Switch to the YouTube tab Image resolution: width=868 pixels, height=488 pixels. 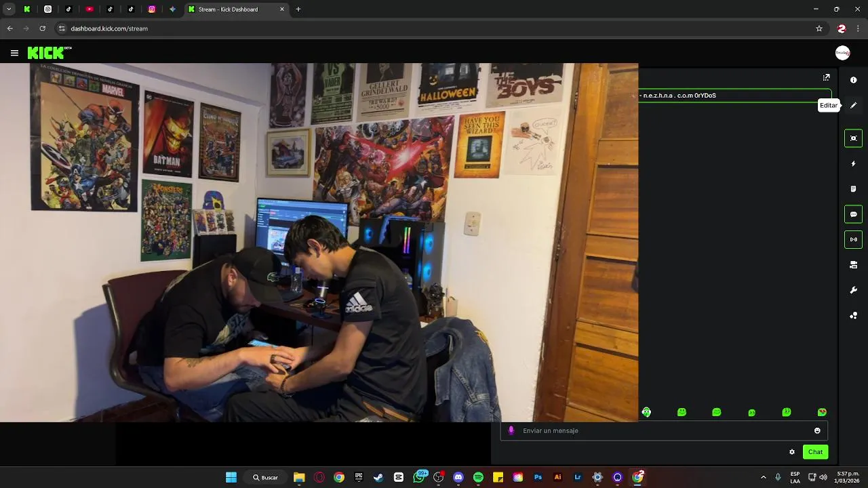click(x=90, y=9)
